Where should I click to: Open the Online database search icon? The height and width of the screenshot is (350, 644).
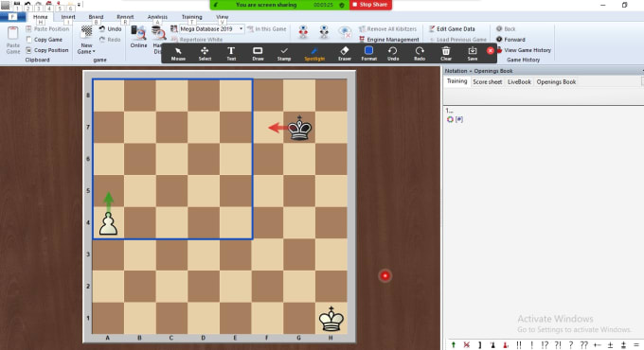click(138, 37)
